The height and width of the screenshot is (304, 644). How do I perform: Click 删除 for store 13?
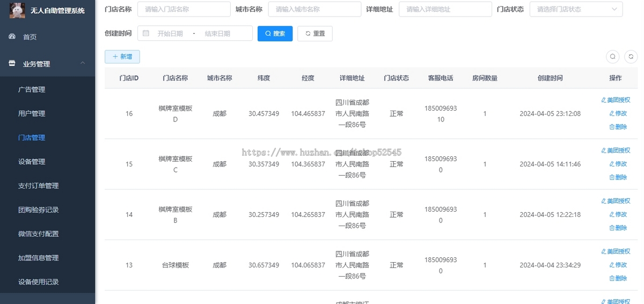(618, 278)
